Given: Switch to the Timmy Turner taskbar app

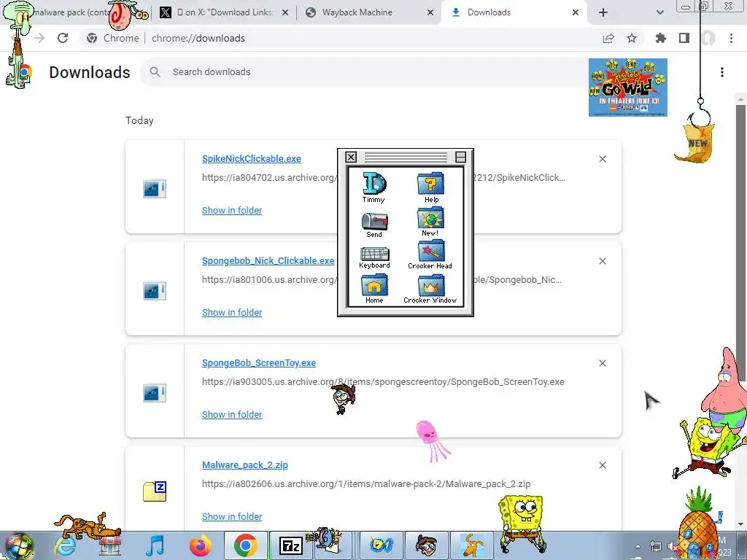Looking at the screenshot, I should [x=426, y=546].
